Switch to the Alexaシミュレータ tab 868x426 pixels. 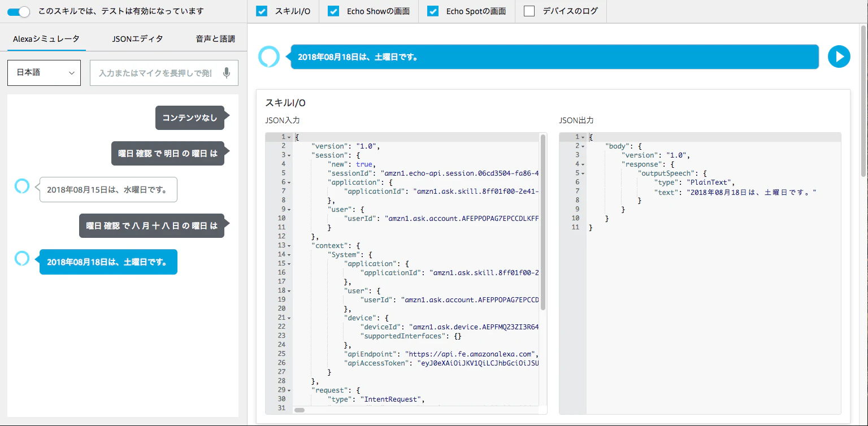[x=46, y=39]
